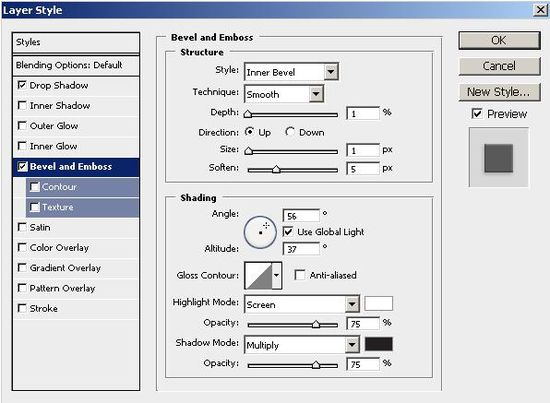Viewport: 550px width, 403px height.
Task: Open the Highlight Mode dropdown showing Screen
Action: (302, 304)
